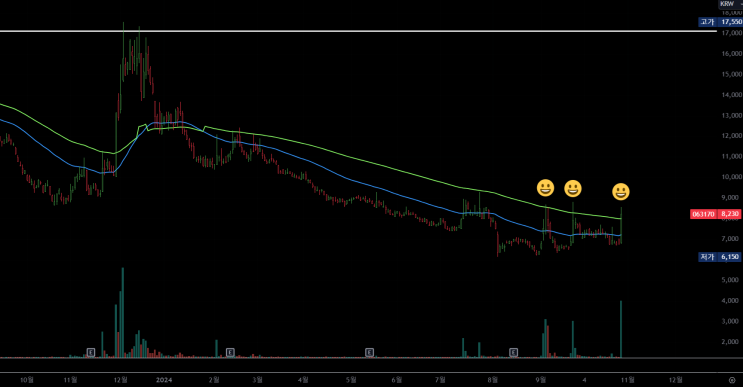Viewport: 743px width, 387px height.
Task: Click the 15,000 price axis label
Action: point(732,74)
